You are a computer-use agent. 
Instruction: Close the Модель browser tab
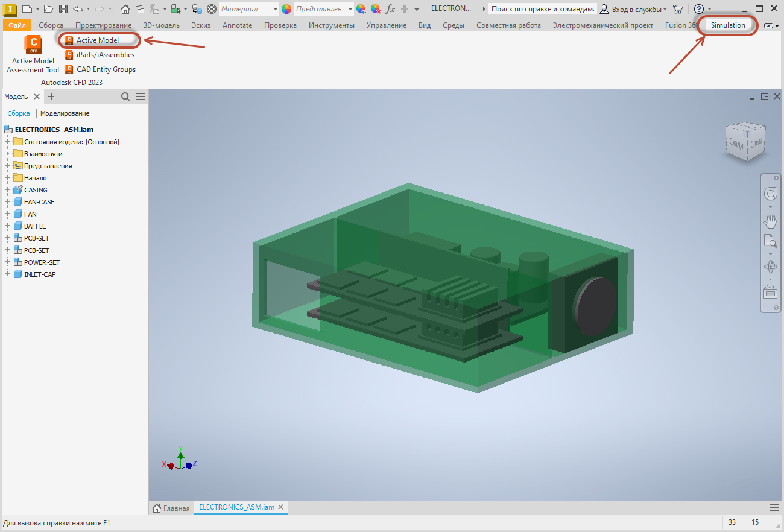[37, 97]
